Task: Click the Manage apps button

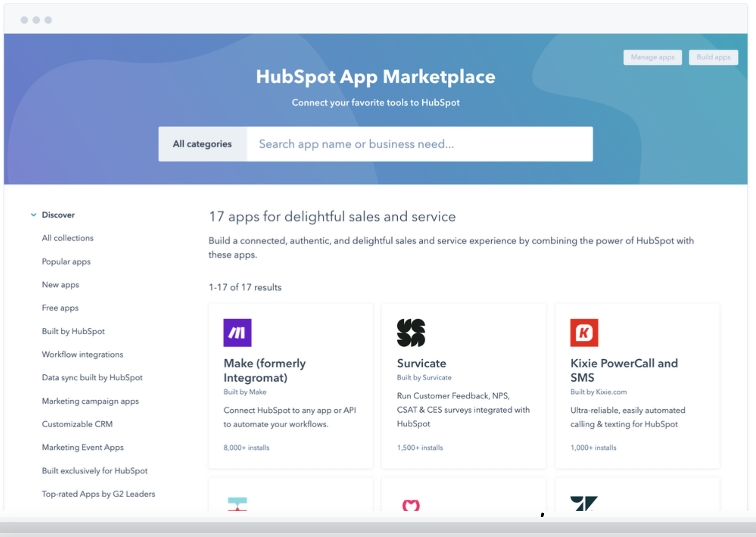Action: pos(652,57)
